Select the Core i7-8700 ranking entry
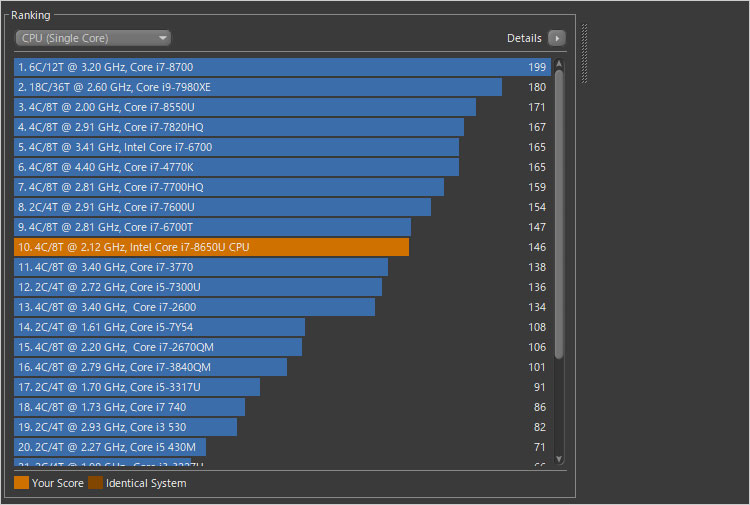Viewport: 750px width, 505px height. [280, 67]
